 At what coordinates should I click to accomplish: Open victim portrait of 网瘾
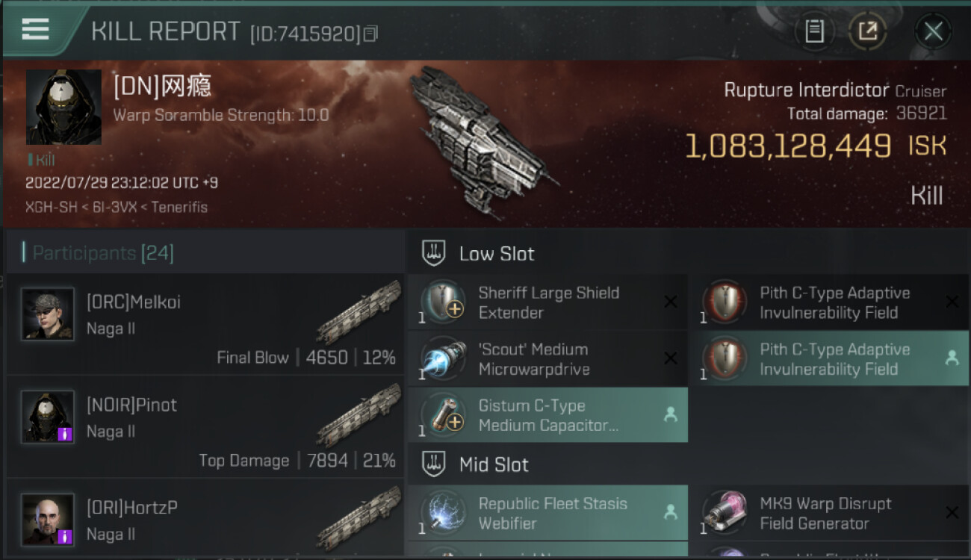[x=63, y=107]
